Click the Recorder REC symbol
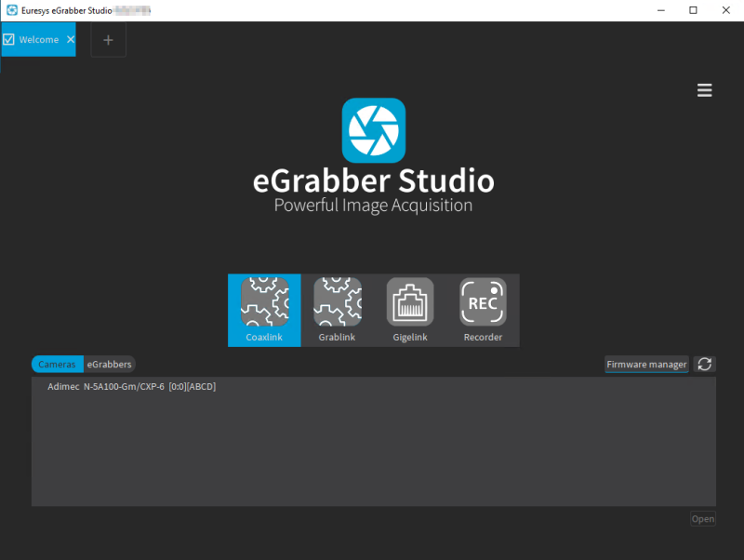Viewport: 744px width, 560px height. 483,301
